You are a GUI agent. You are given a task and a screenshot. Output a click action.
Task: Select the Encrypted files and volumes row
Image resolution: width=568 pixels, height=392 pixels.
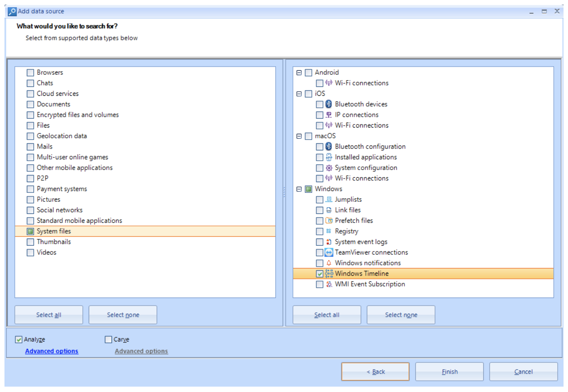point(145,115)
